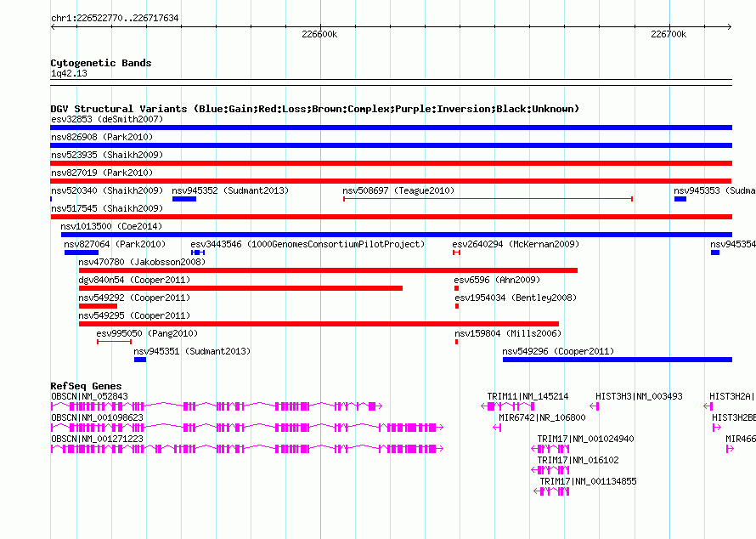Select the dgv840n54 (Cooper2011) label
The height and width of the screenshot is (539, 756).
coord(134,280)
